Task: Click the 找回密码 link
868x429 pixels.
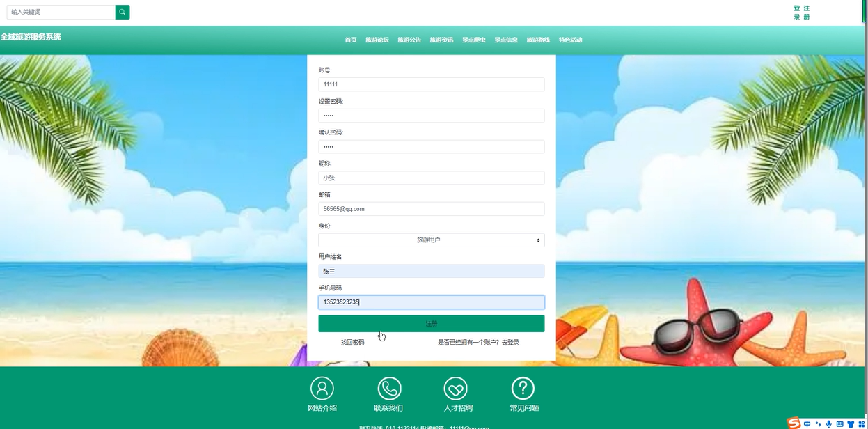Action: (x=352, y=342)
